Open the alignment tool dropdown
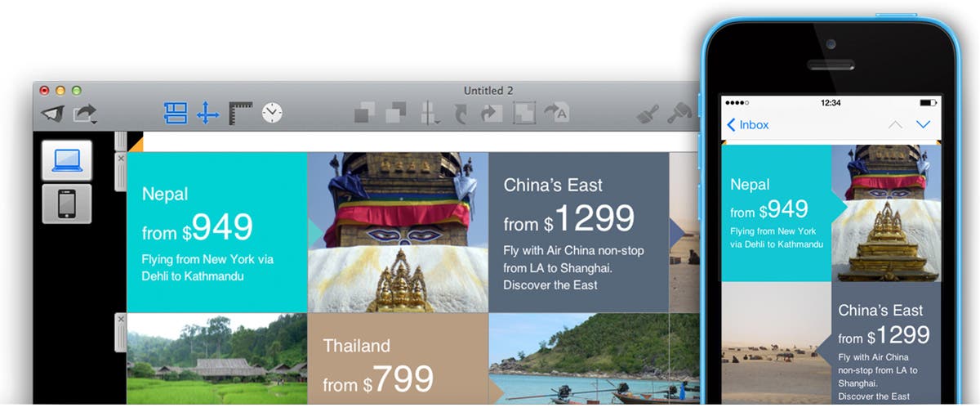The image size is (980, 412). tap(430, 113)
